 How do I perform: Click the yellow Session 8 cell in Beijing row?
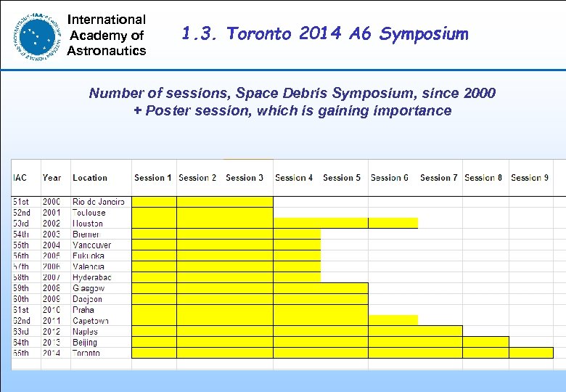(486, 342)
